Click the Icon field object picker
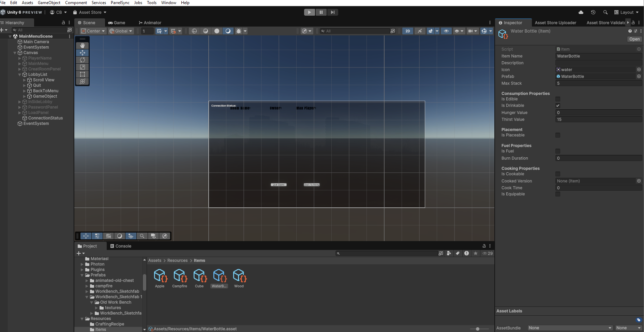Screen dimensions: 644x332 coord(639,69)
